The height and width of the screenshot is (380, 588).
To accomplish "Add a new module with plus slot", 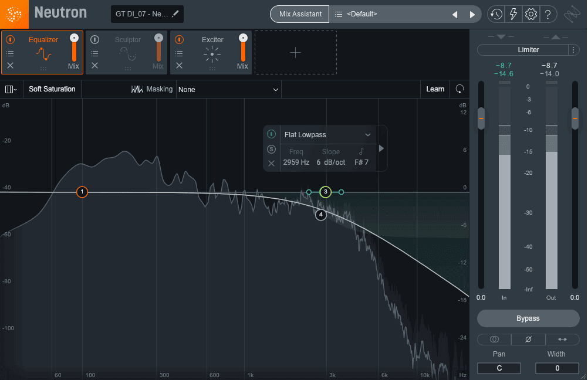I will (296, 52).
